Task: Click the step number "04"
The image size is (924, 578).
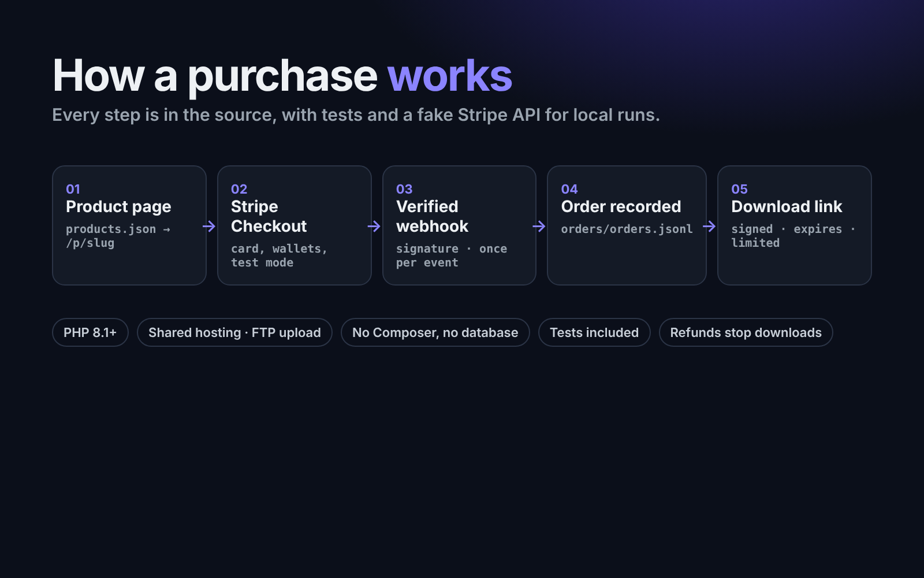Action: 569,189
